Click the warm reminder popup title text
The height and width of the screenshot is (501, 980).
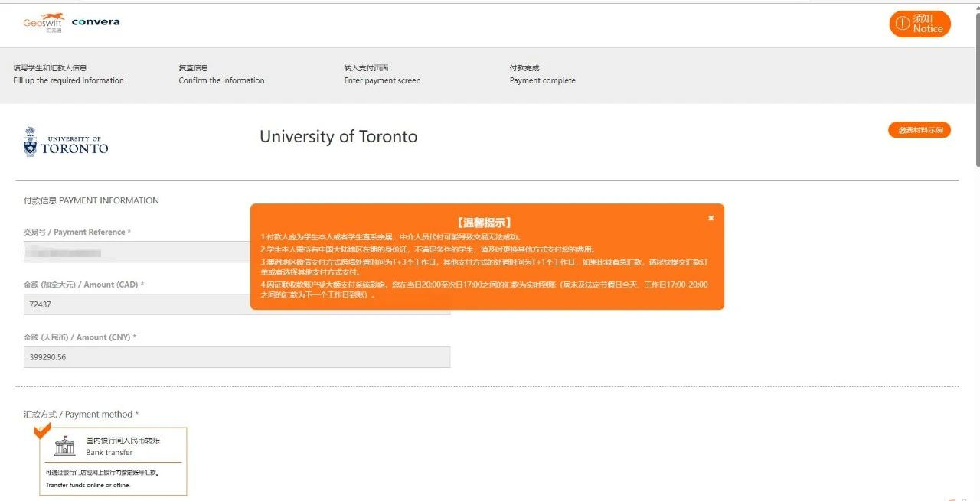coord(484,223)
